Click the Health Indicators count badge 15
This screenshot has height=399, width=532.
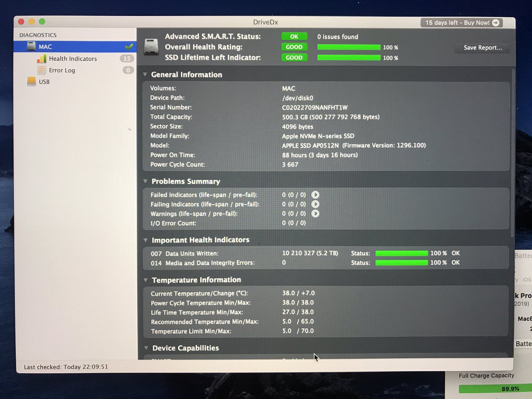[x=127, y=59]
